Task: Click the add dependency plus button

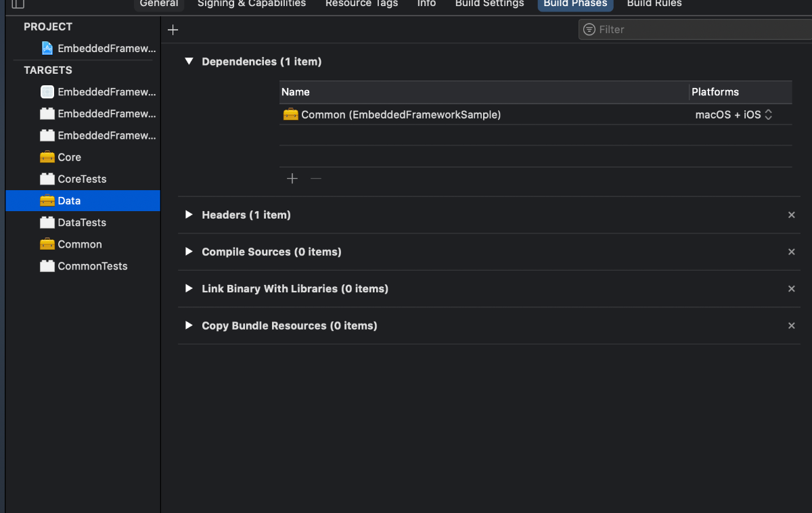Action: pos(292,179)
